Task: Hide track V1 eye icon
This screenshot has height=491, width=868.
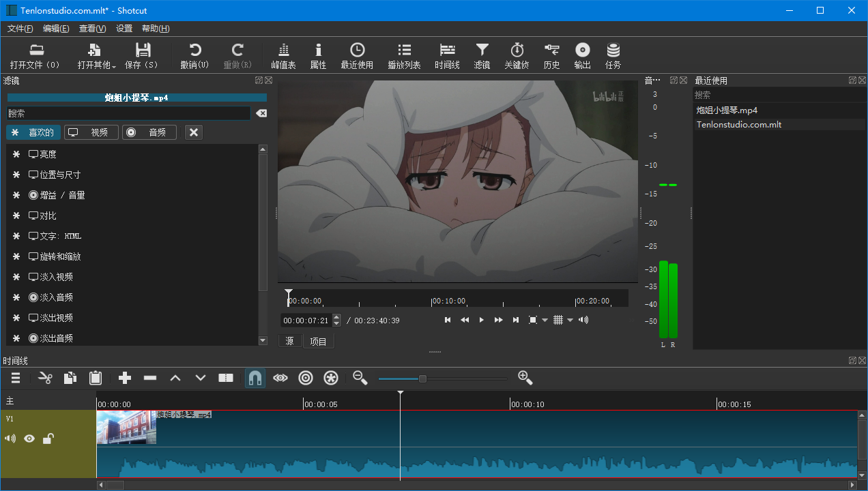Action: (29, 438)
